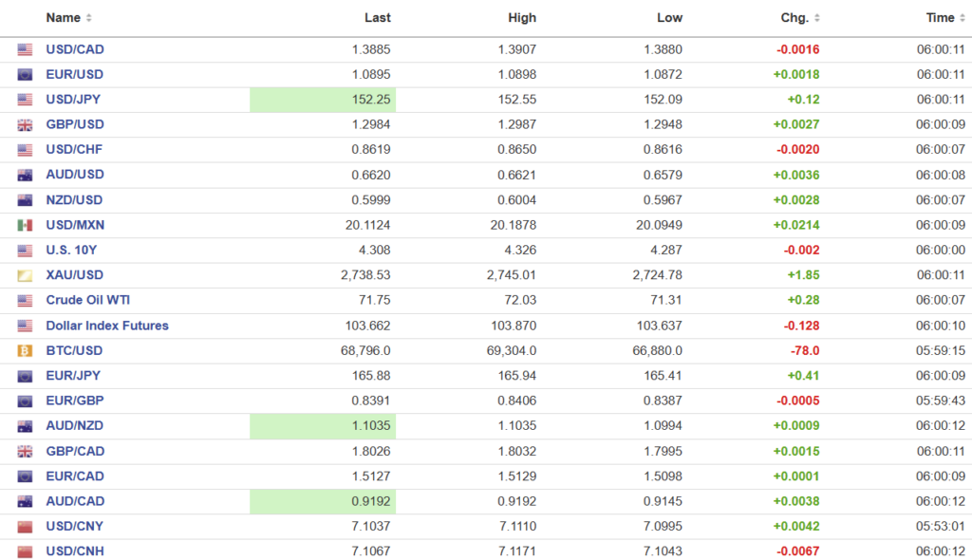The image size is (972, 560).
Task: Click the US flag icon beside USD/CAD
Action: (x=25, y=49)
